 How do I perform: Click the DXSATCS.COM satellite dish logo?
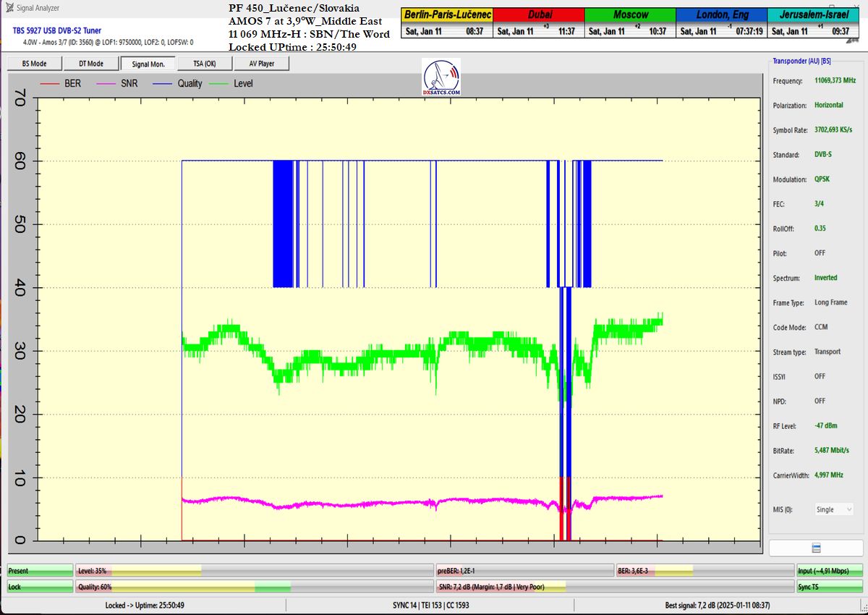(441, 77)
